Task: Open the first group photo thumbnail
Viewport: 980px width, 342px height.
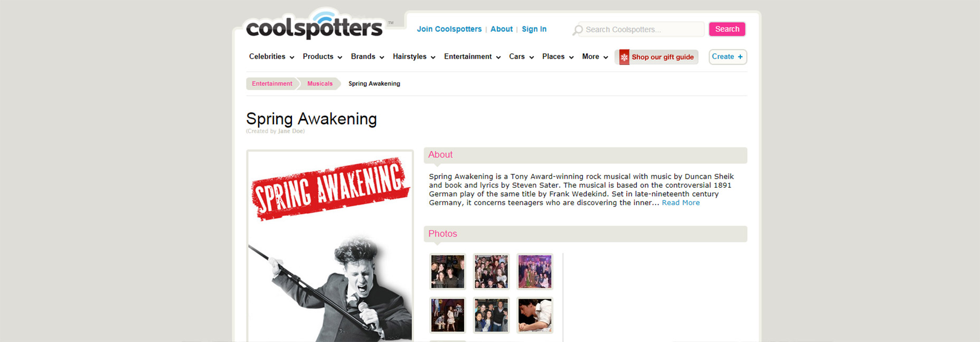Action: pos(448,271)
